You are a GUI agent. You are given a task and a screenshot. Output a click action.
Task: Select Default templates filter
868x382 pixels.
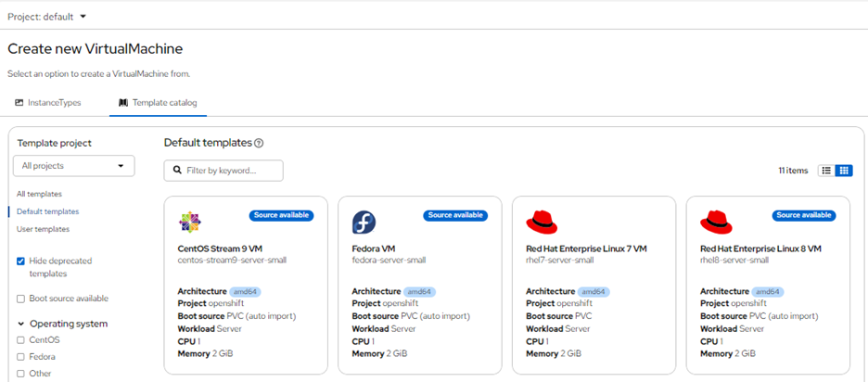[x=47, y=211]
